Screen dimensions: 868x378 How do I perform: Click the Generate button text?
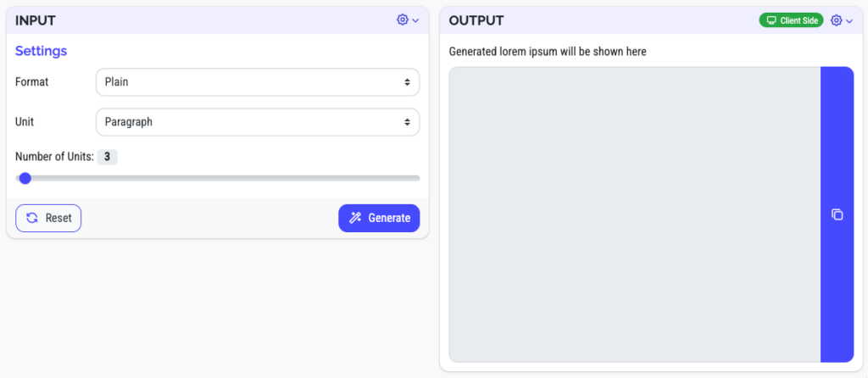(x=389, y=218)
